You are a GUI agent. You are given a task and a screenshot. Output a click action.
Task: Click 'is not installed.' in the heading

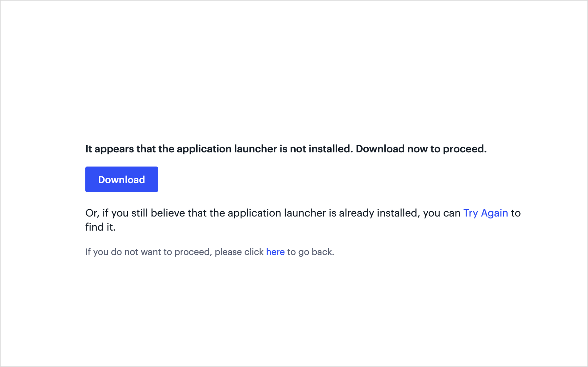[x=316, y=149]
